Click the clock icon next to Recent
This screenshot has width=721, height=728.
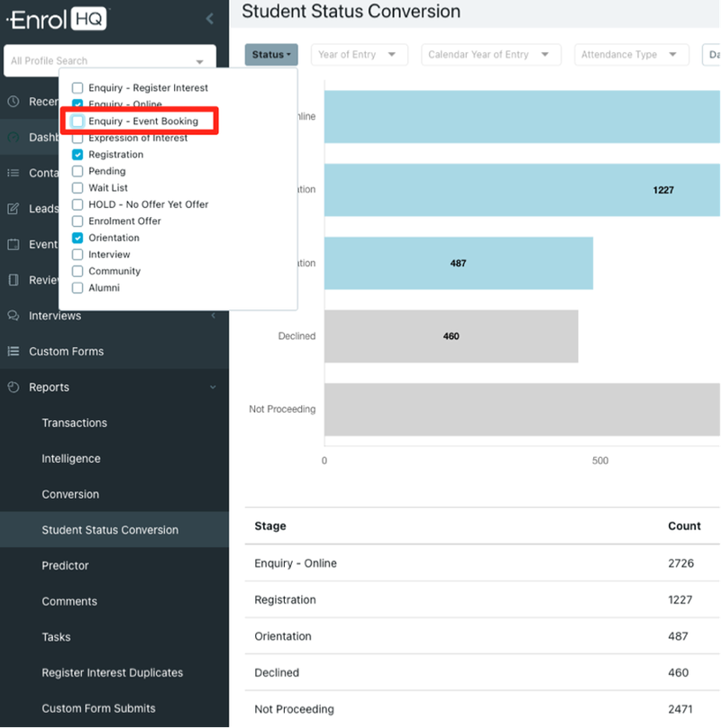[x=13, y=101]
